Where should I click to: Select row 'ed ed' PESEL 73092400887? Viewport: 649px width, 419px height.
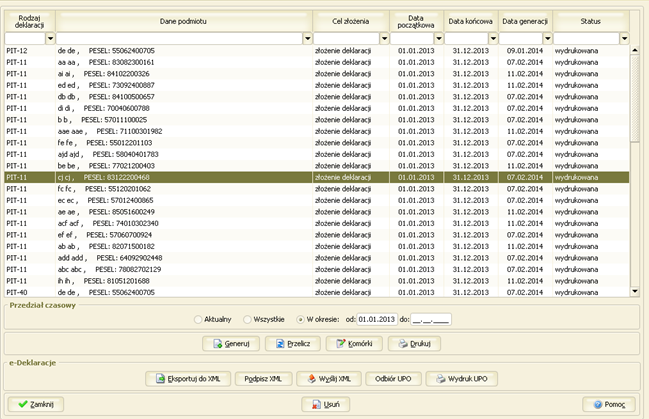(317, 85)
